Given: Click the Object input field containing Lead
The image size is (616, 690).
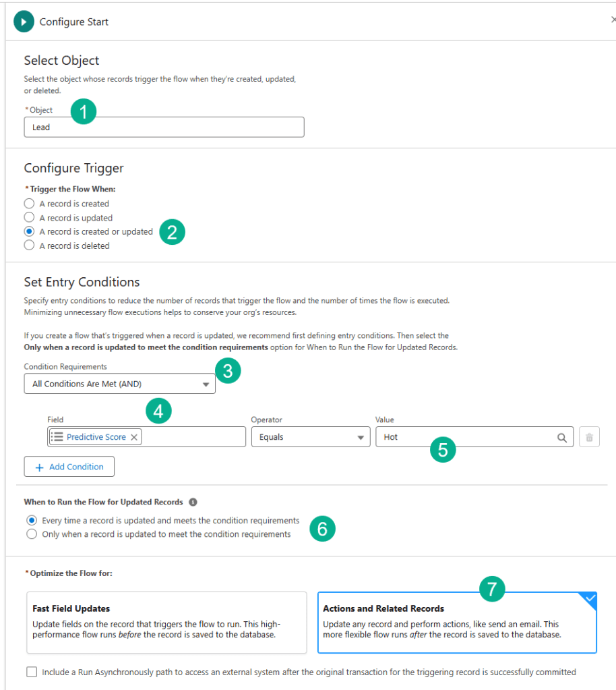Looking at the screenshot, I should (164, 127).
